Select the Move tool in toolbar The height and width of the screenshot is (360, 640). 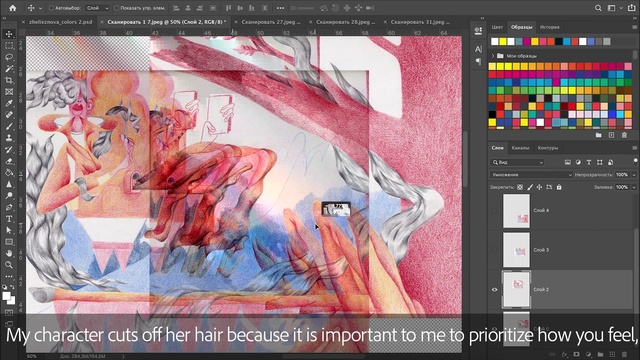[x=9, y=34]
